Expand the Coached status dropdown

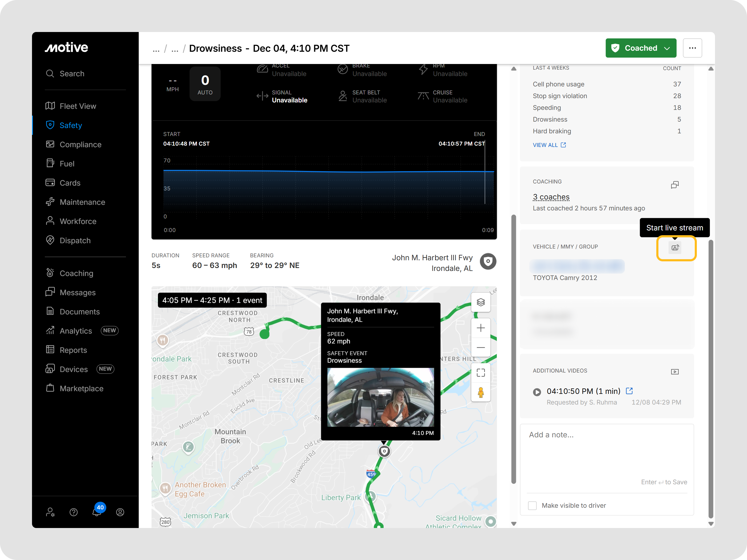641,48
